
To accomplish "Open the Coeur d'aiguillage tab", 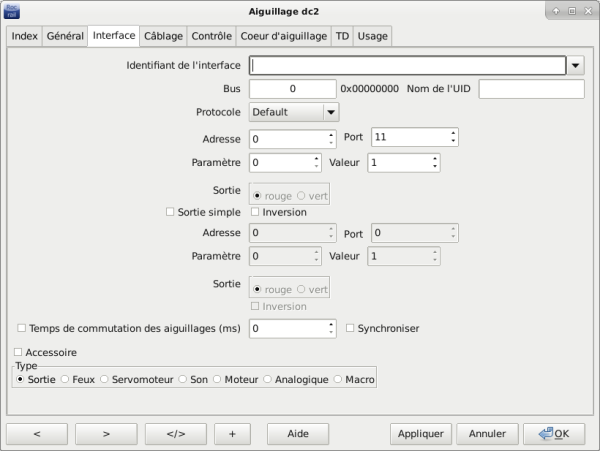I will coord(283,35).
